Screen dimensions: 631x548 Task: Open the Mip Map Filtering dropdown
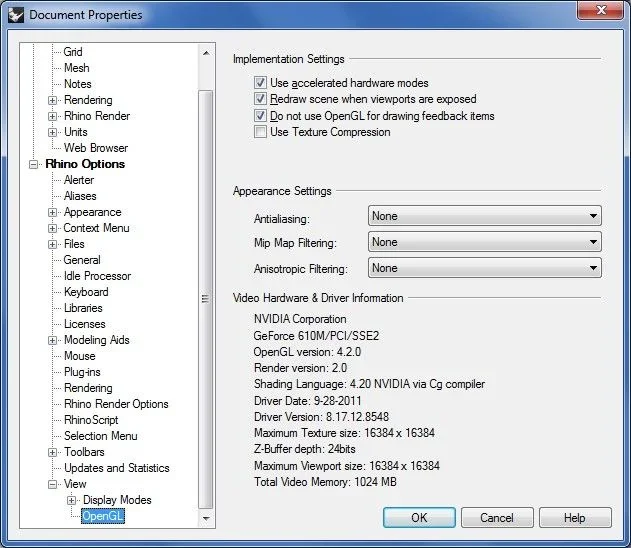[x=484, y=242]
